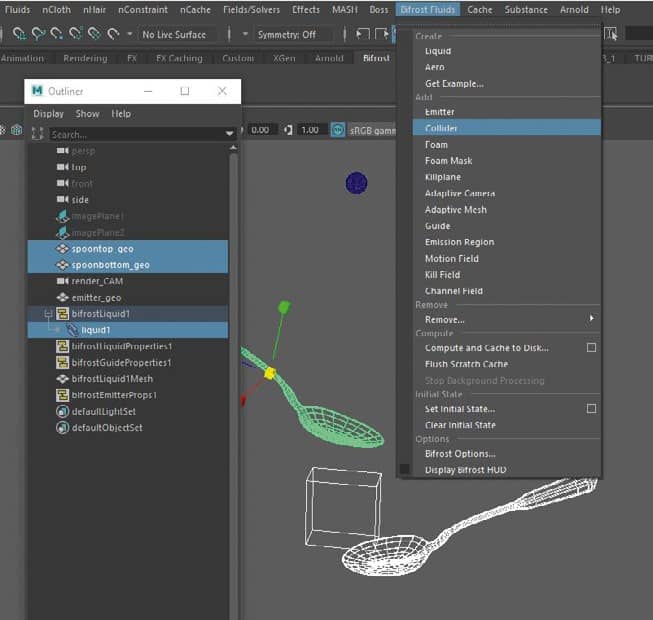Open the sRGB gamma view transform dropdown
This screenshot has width=653, height=620.
point(372,131)
